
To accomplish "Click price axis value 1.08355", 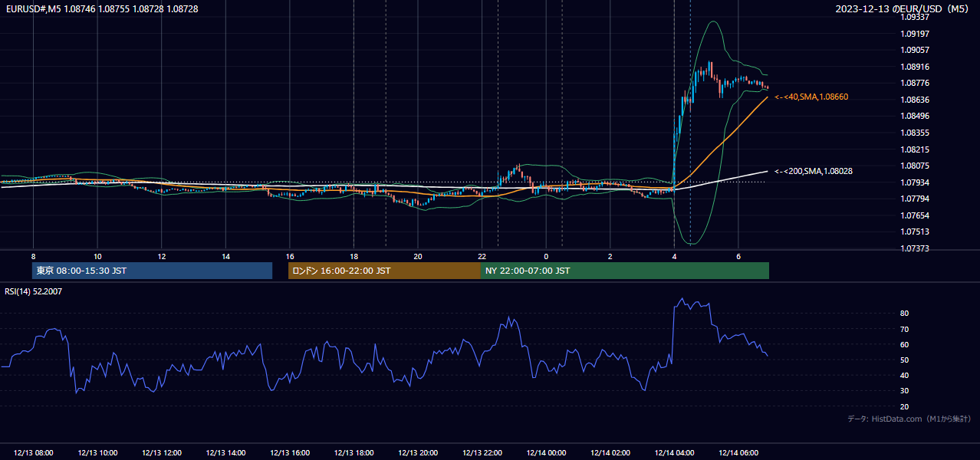I will pos(916,133).
